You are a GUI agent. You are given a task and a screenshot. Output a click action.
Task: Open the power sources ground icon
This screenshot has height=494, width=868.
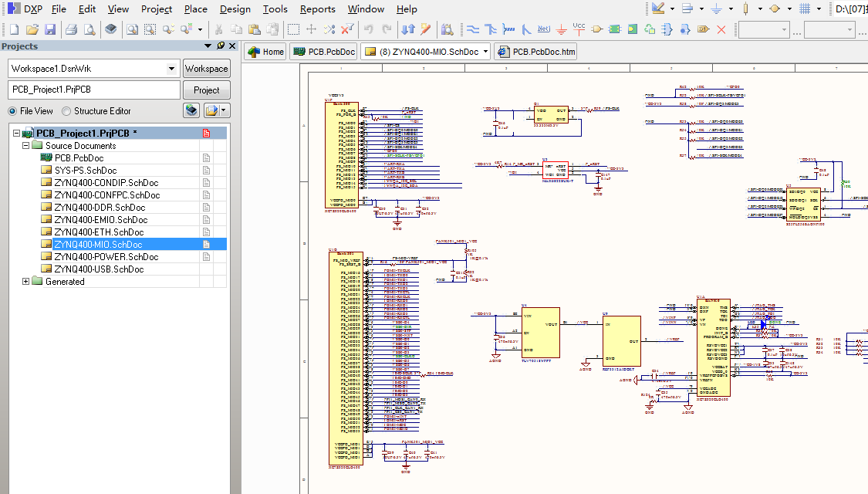pos(716,8)
